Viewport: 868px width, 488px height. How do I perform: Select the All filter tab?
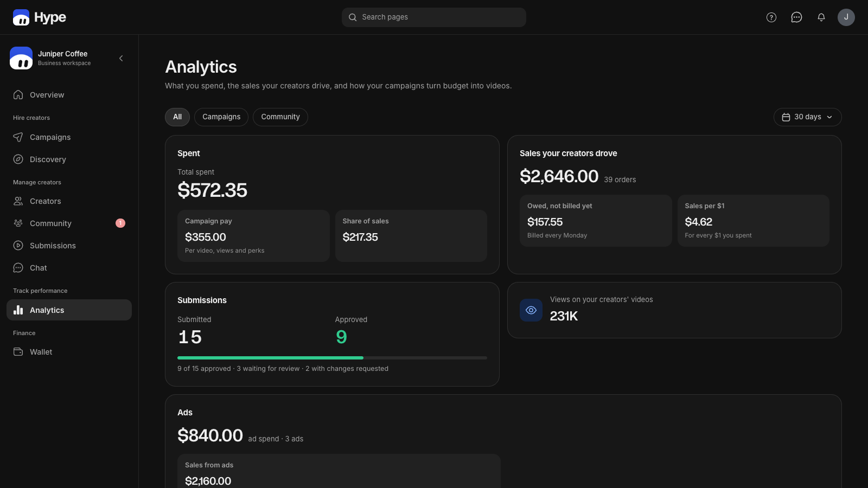177,117
